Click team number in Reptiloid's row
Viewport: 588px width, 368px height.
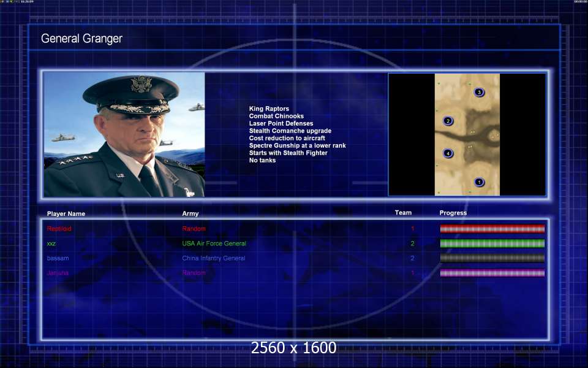tap(412, 229)
